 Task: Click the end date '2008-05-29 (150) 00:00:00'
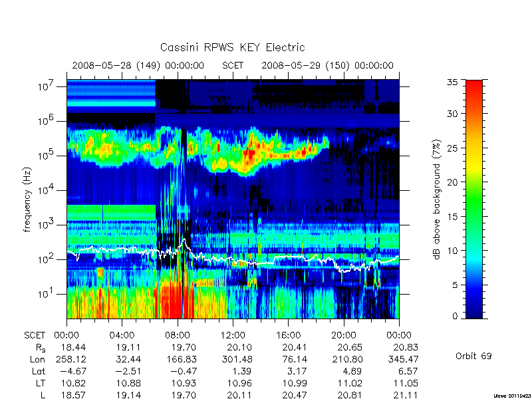coord(327,65)
